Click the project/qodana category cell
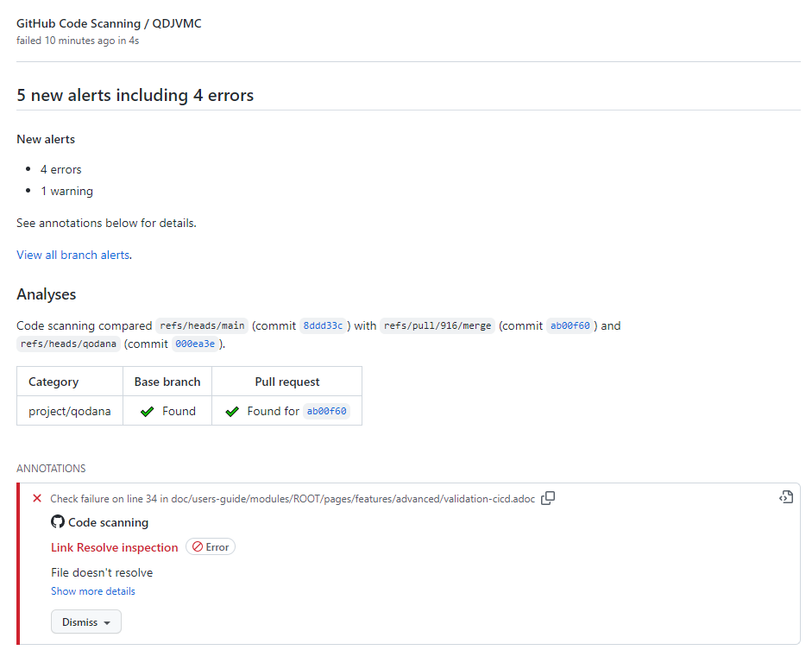 (69, 411)
